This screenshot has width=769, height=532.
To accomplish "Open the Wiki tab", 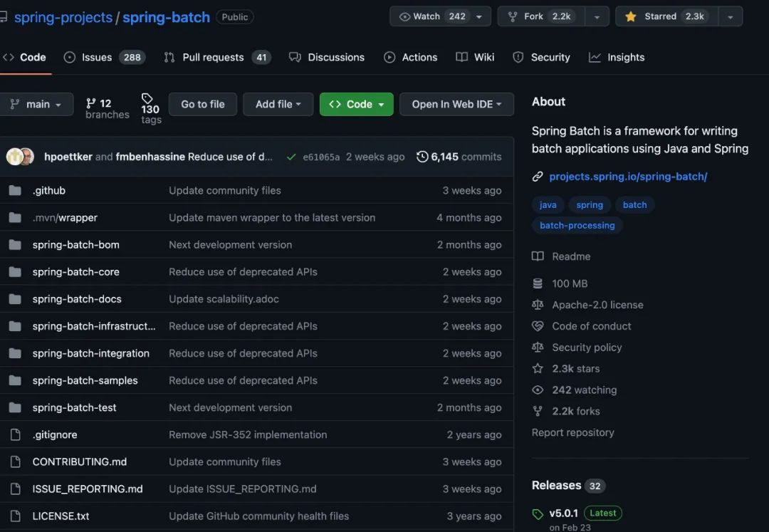I will tap(475, 58).
